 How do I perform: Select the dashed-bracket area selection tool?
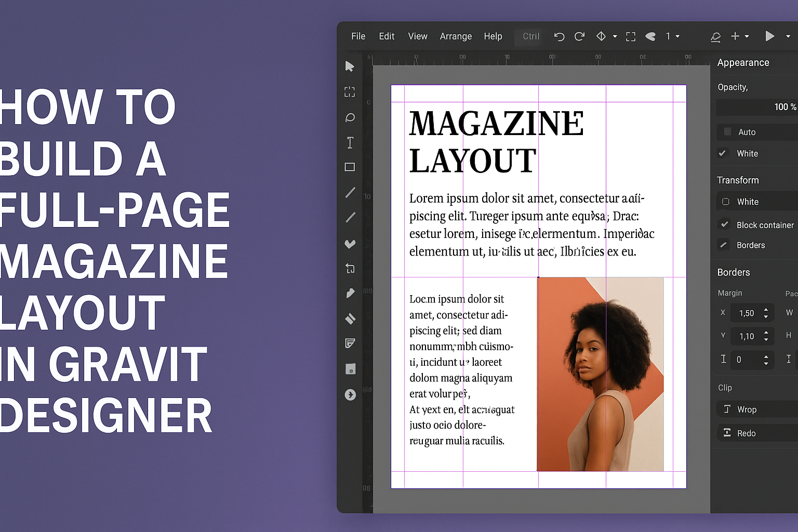click(350, 92)
